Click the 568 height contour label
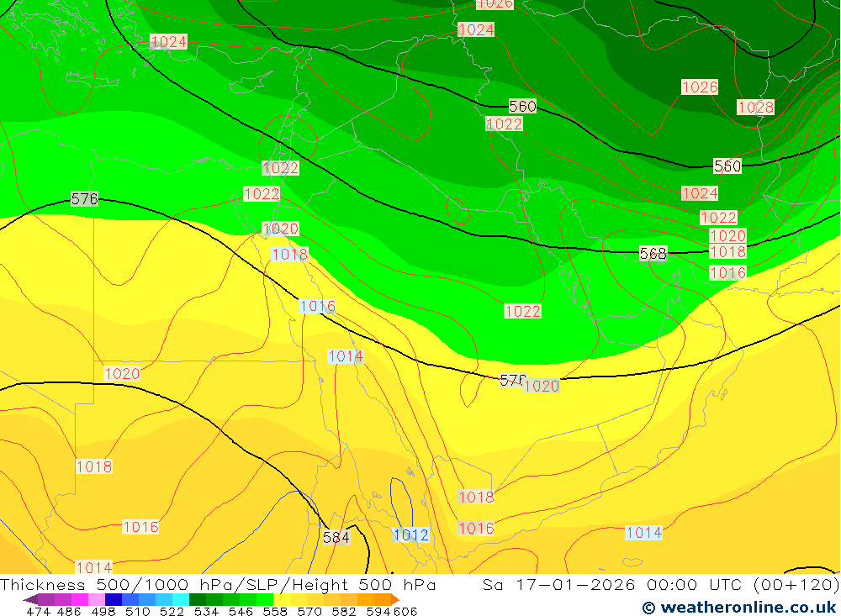Image resolution: width=841 pixels, height=616 pixels. coord(653,254)
